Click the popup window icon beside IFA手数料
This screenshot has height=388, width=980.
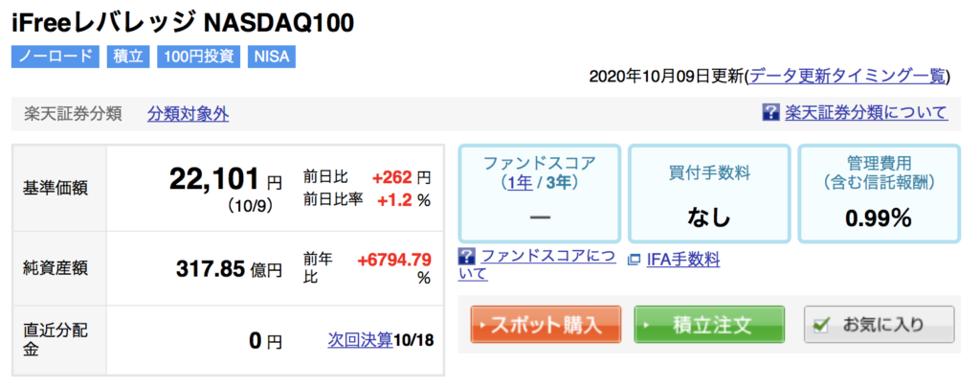coord(634,259)
